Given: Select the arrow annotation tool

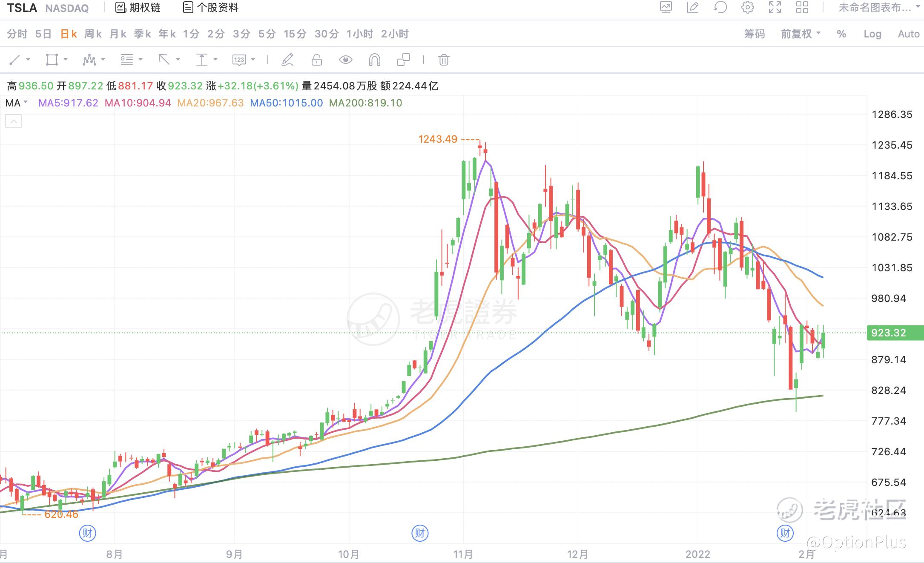Looking at the screenshot, I should click(164, 60).
